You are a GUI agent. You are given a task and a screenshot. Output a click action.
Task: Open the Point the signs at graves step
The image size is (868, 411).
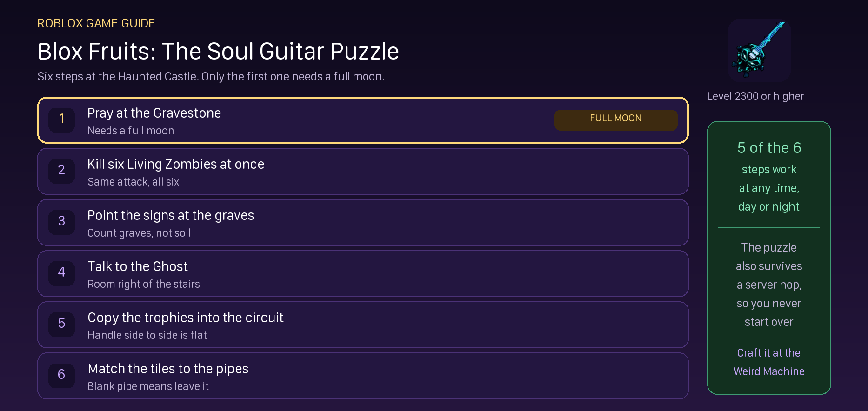point(363,223)
